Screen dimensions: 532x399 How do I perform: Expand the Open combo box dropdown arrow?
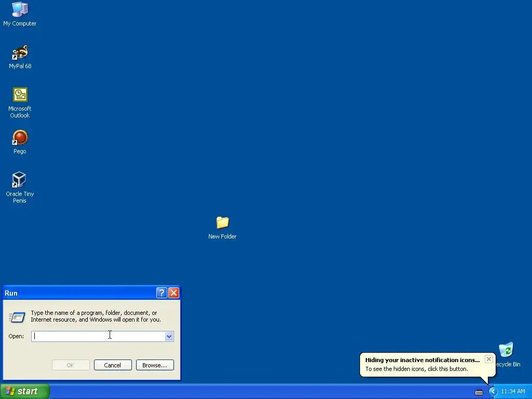(x=169, y=336)
